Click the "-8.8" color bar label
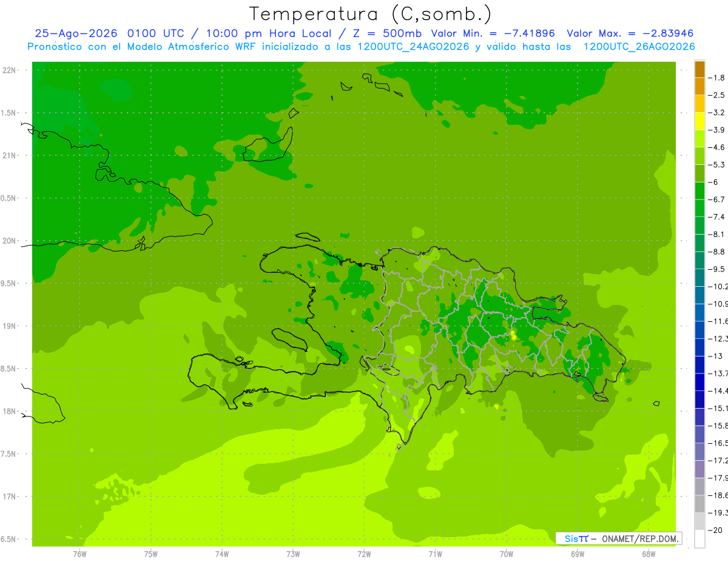 pos(718,252)
